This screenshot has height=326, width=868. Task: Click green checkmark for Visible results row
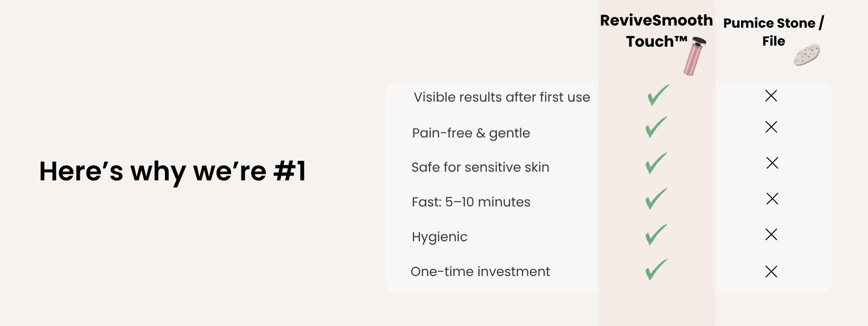point(658,95)
